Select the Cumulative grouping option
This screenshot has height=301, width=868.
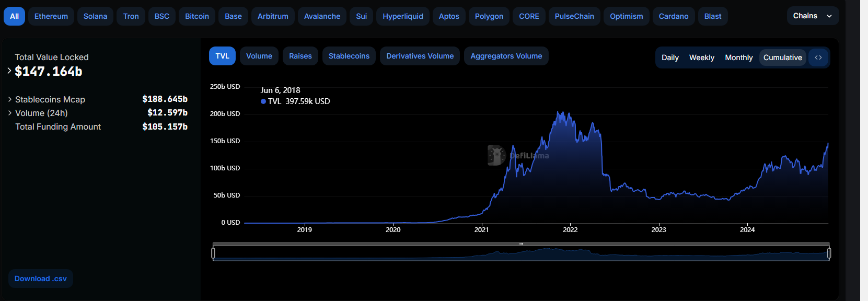click(782, 57)
